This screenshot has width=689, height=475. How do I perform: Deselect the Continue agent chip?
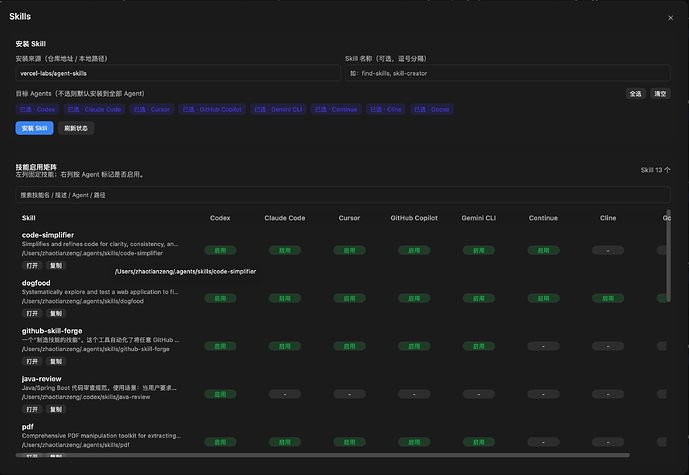336,109
